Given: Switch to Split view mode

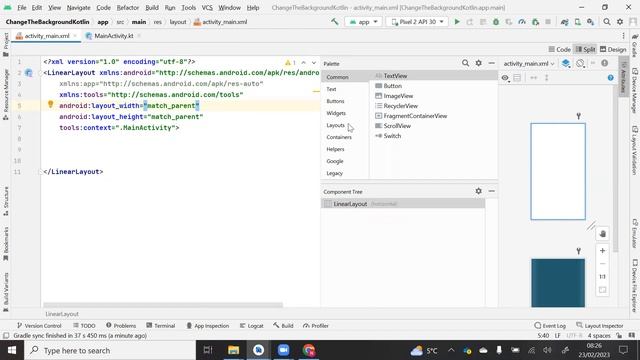Looking at the screenshot, I should tap(585, 49).
